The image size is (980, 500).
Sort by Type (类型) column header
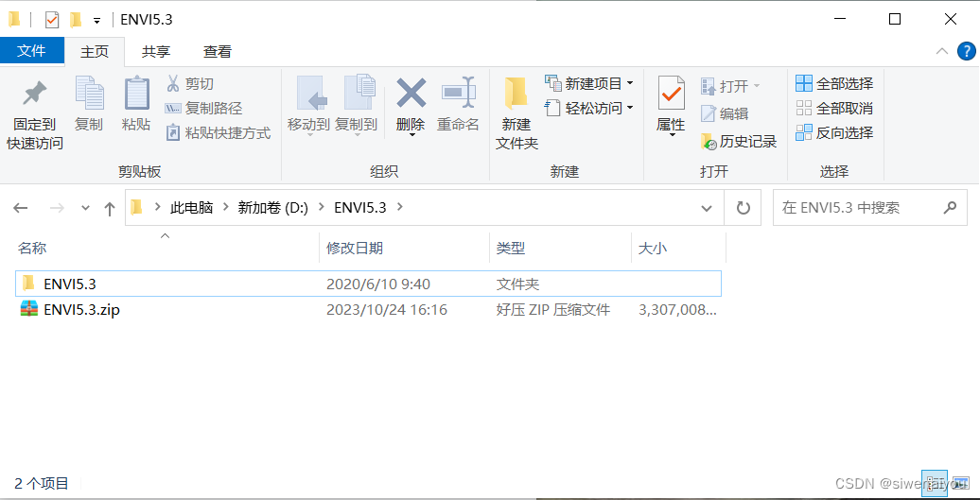tap(560, 248)
